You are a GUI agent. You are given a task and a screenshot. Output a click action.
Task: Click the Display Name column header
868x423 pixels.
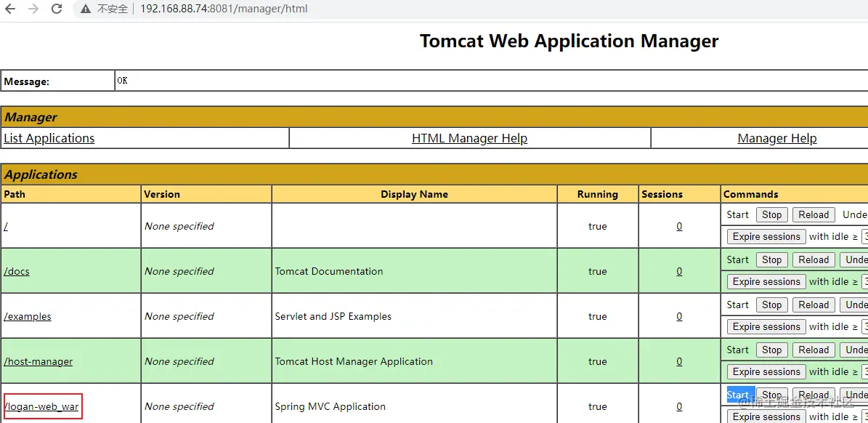pyautogui.click(x=414, y=194)
